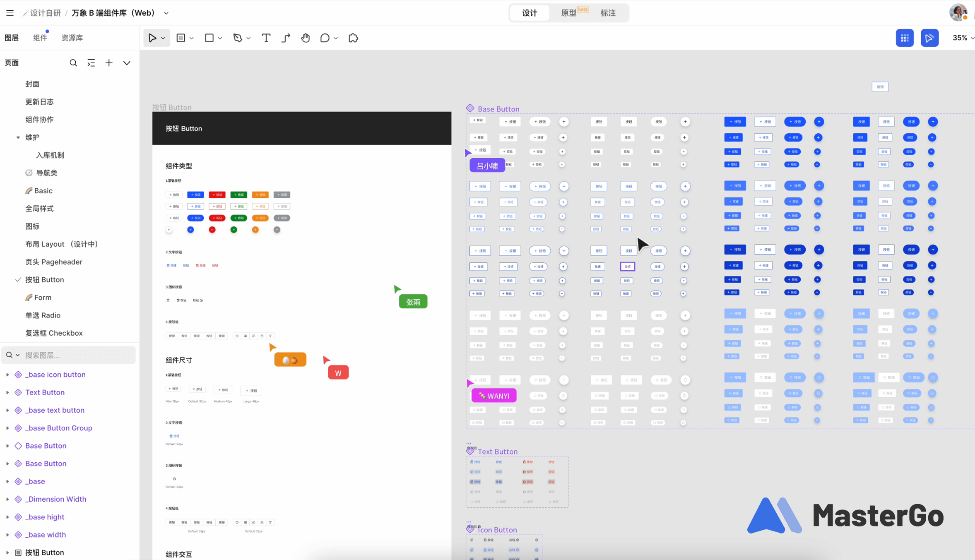
Task: Select the 按钮 Button frame title on canvas
Action: 172,107
